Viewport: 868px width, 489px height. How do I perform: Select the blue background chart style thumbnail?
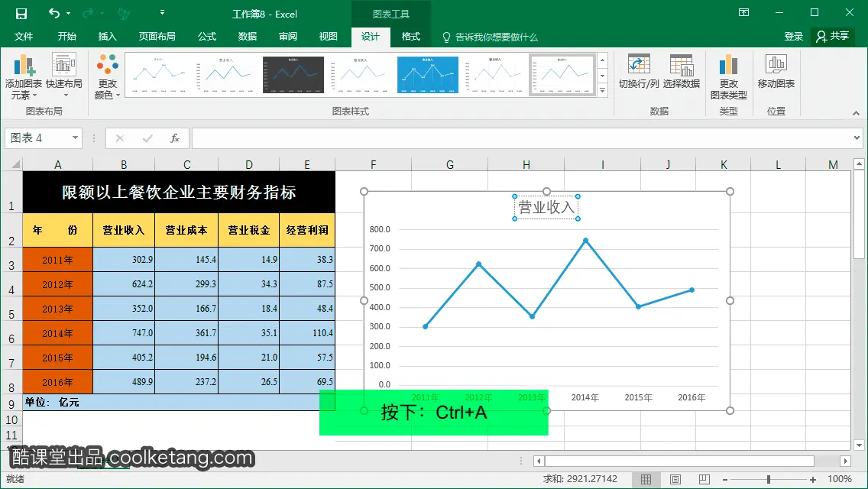427,75
